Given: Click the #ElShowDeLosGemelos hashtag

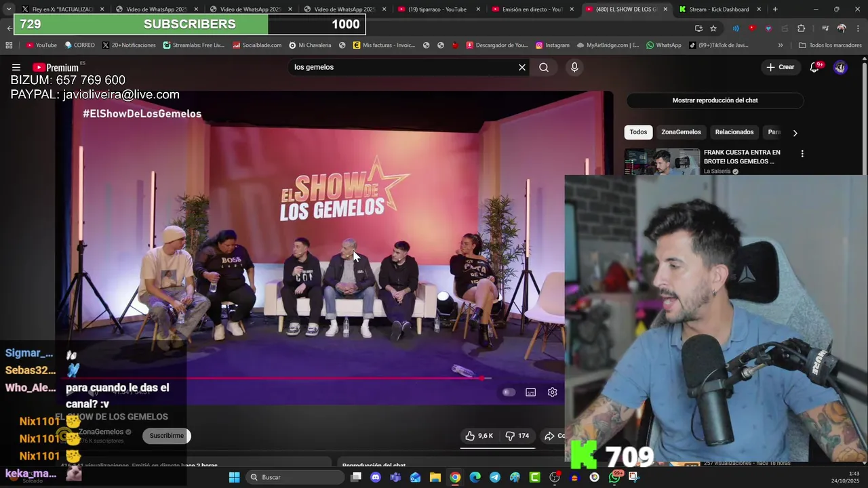Looking at the screenshot, I should tap(142, 114).
